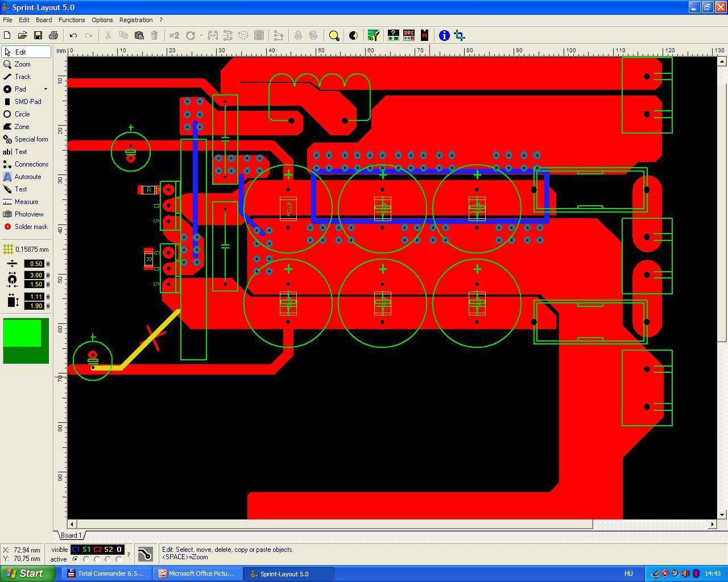Viewport: 728px width, 582px height.
Task: Open the Functions menu
Action: click(x=72, y=20)
